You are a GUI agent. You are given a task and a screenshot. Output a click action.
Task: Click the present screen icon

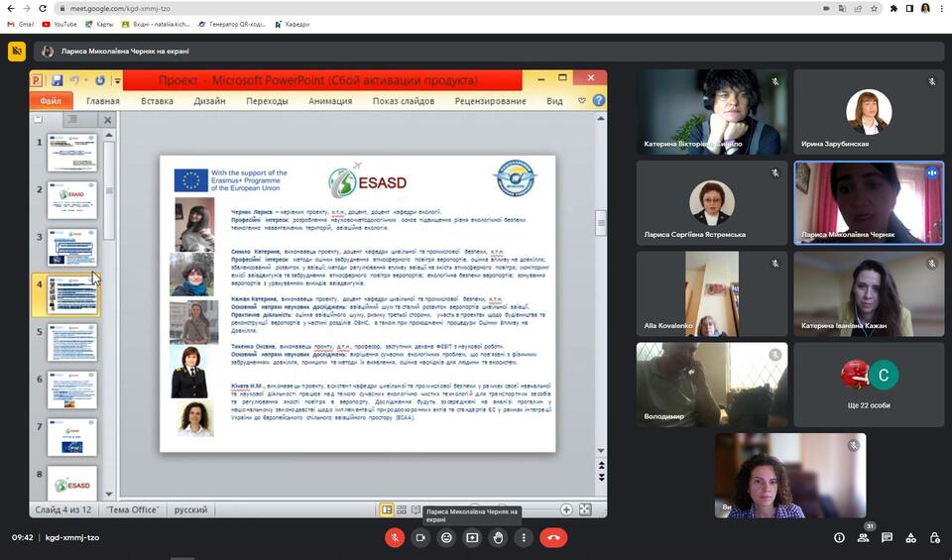472,537
